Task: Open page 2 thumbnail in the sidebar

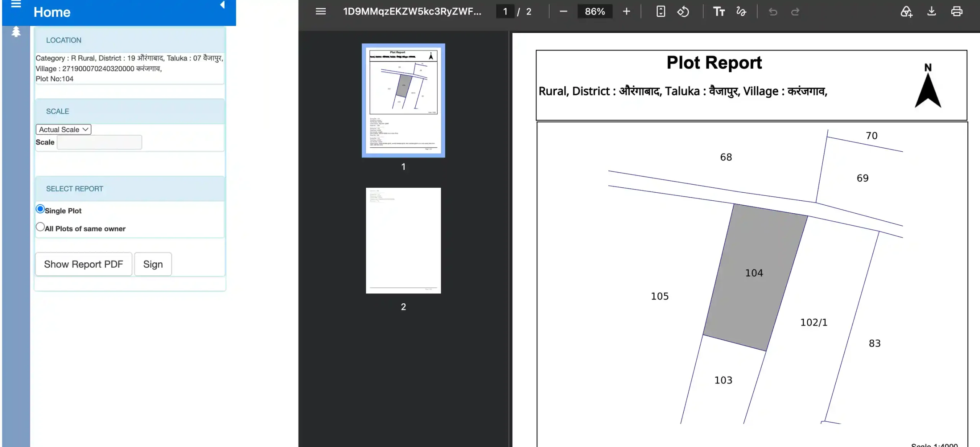Action: 403,241
